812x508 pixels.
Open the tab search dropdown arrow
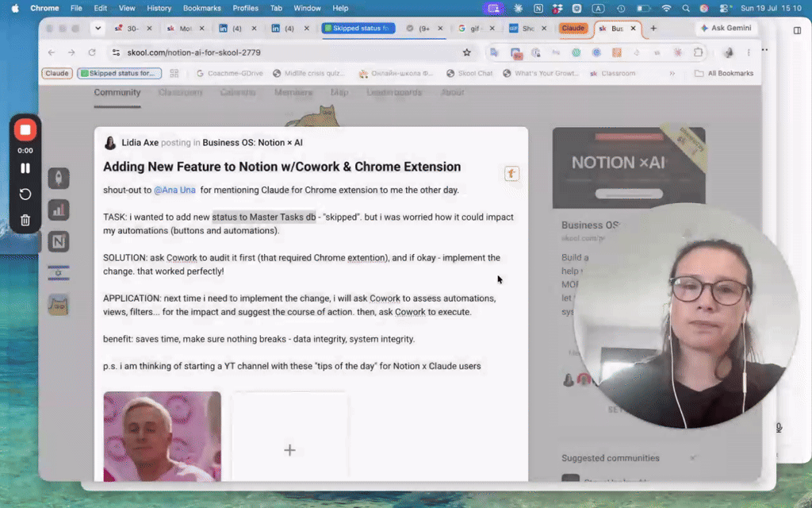tap(98, 28)
